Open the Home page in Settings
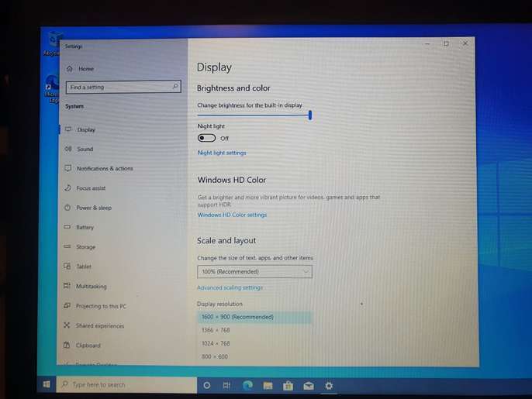The width and height of the screenshot is (532, 399). 81,69
